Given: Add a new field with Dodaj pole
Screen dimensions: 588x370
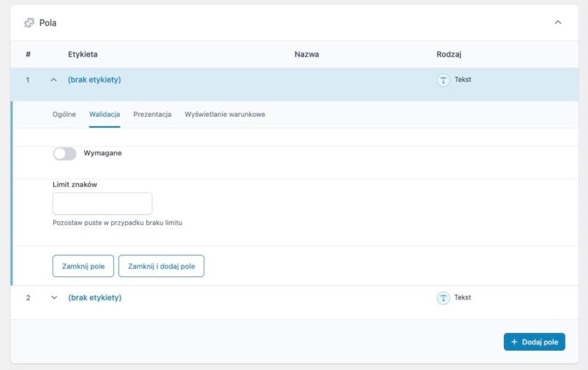Looking at the screenshot, I should point(534,342).
